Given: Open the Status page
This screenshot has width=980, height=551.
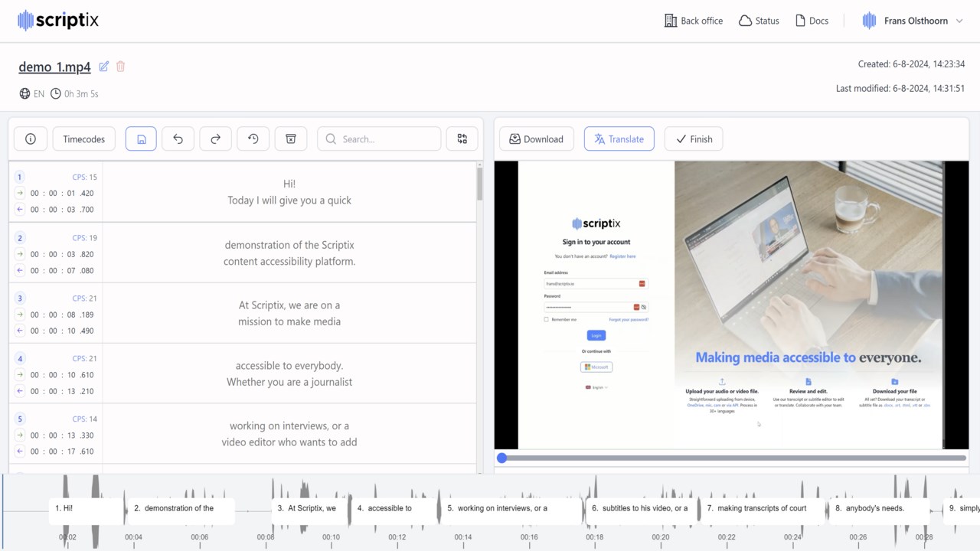Looking at the screenshot, I should point(759,21).
